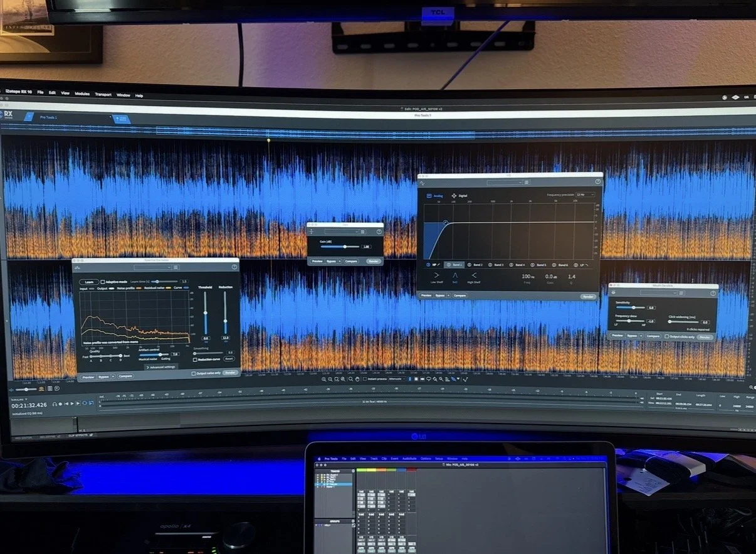Open AudioSuite menu in Pro Tools laptop
Viewport: 756px width, 554px height.
(409, 459)
